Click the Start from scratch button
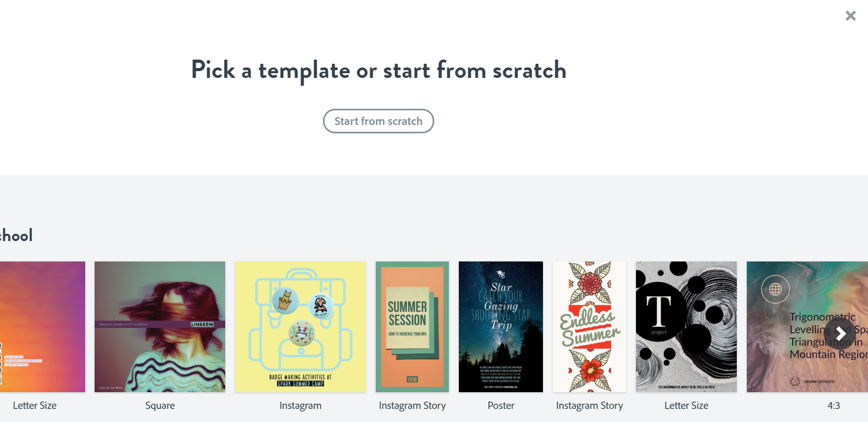The height and width of the screenshot is (422, 868). pyautogui.click(x=378, y=121)
